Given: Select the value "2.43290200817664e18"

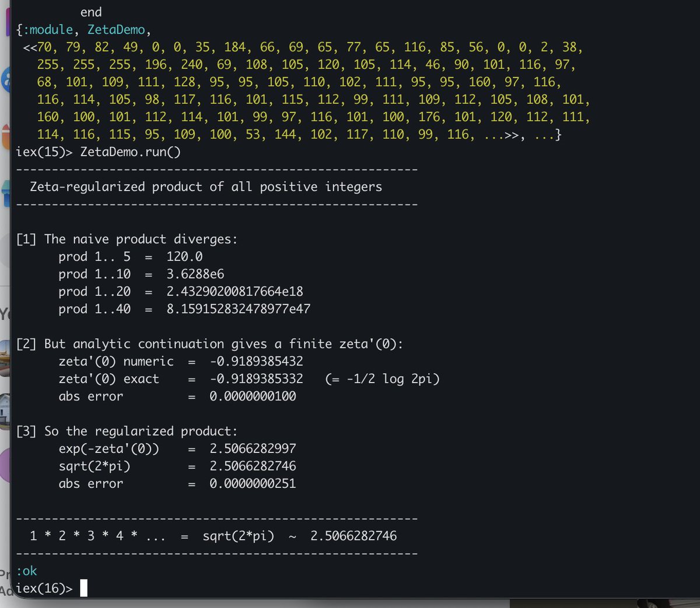Looking at the screenshot, I should pyautogui.click(x=235, y=291).
